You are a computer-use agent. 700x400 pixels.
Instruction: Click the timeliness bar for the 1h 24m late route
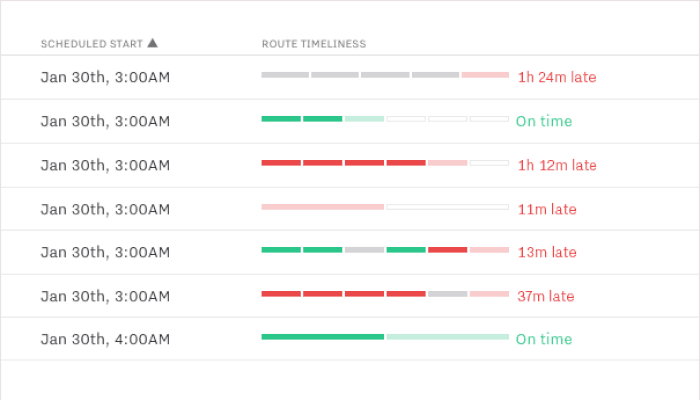tap(385, 75)
